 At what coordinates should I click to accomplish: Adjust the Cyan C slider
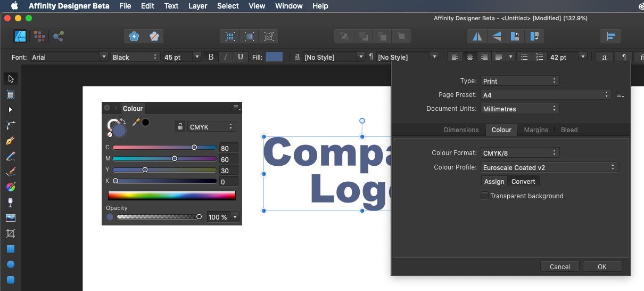tap(164, 148)
